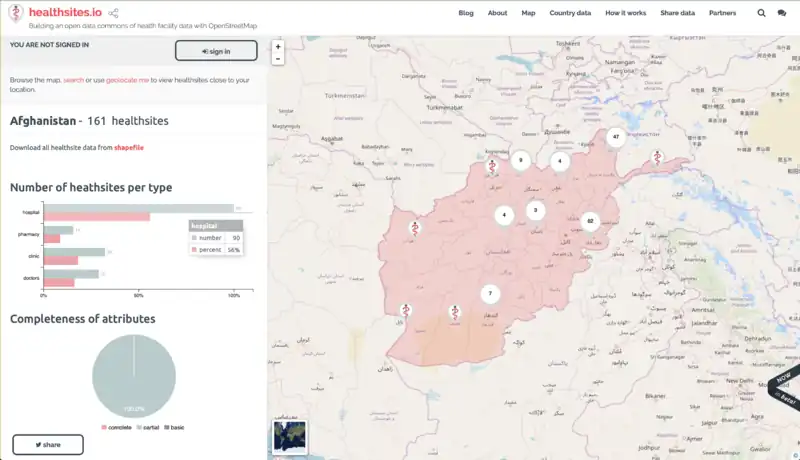
Task: Open search via the magnifier icon
Action: click(761, 13)
